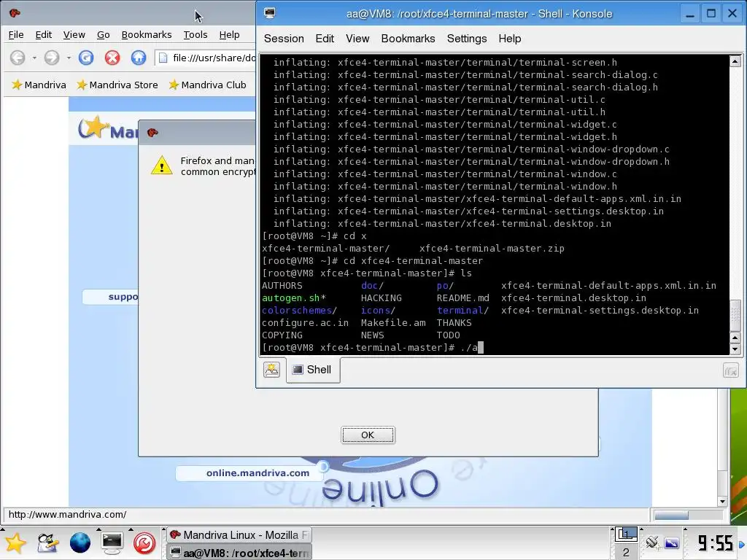Image resolution: width=747 pixels, height=560 pixels.
Task: Launch terminal icon in panel
Action: 112,543
